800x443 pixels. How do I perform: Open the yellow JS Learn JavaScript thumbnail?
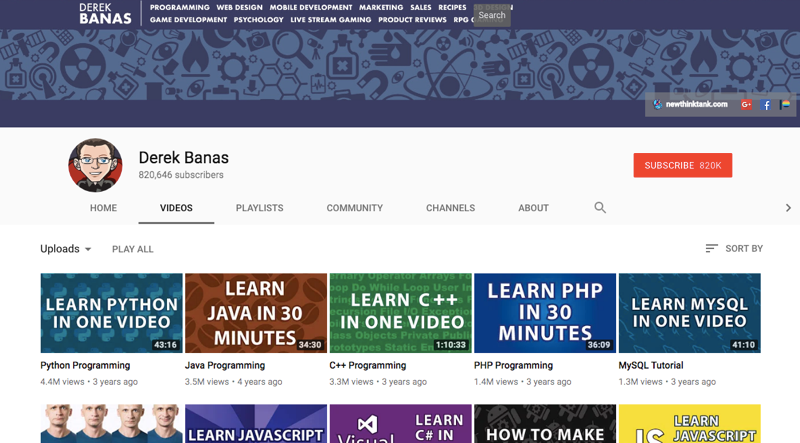pos(689,424)
